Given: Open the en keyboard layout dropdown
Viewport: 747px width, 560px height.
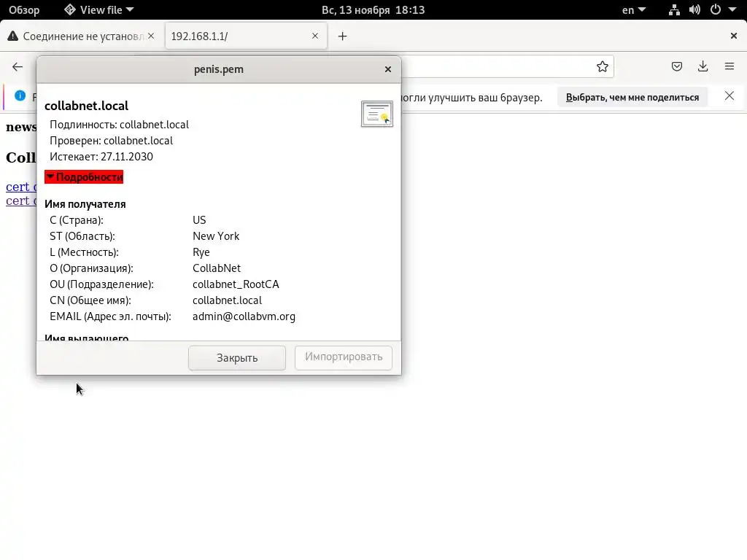Looking at the screenshot, I should pos(634,10).
